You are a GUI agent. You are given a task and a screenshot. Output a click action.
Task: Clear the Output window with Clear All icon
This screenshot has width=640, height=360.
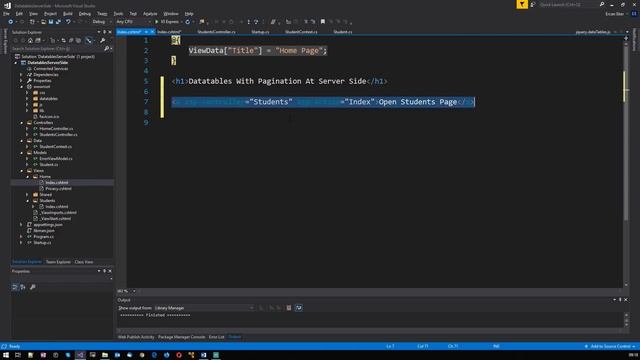(x=289, y=308)
